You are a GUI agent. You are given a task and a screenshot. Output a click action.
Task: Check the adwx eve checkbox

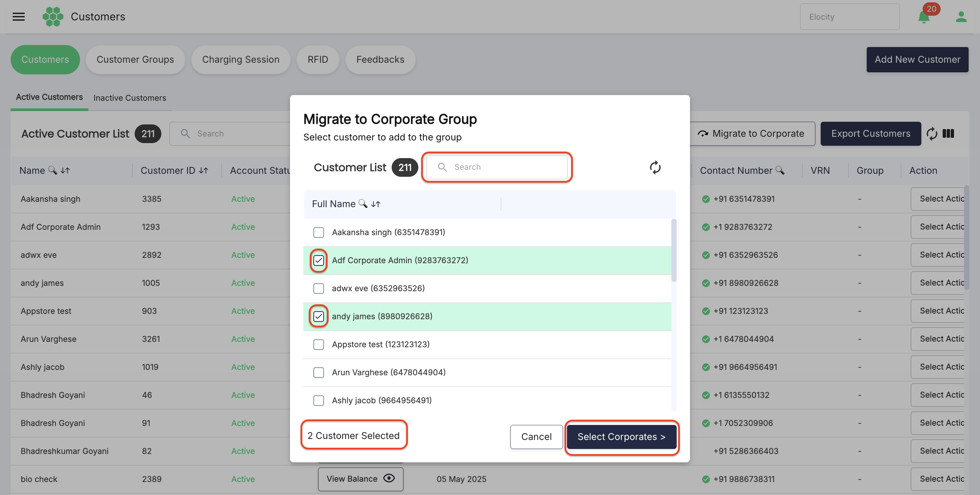pos(318,289)
